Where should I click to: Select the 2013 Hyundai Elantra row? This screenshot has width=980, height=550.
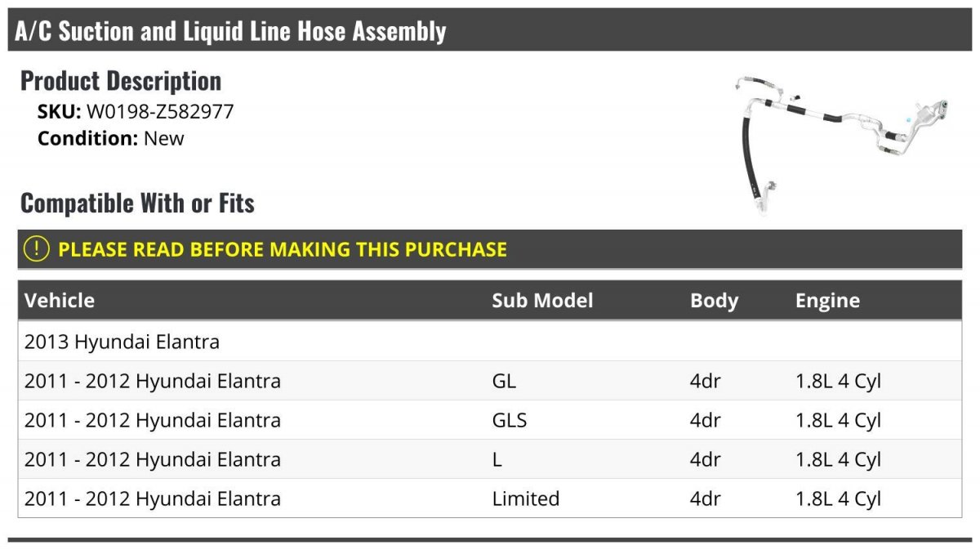pos(122,342)
